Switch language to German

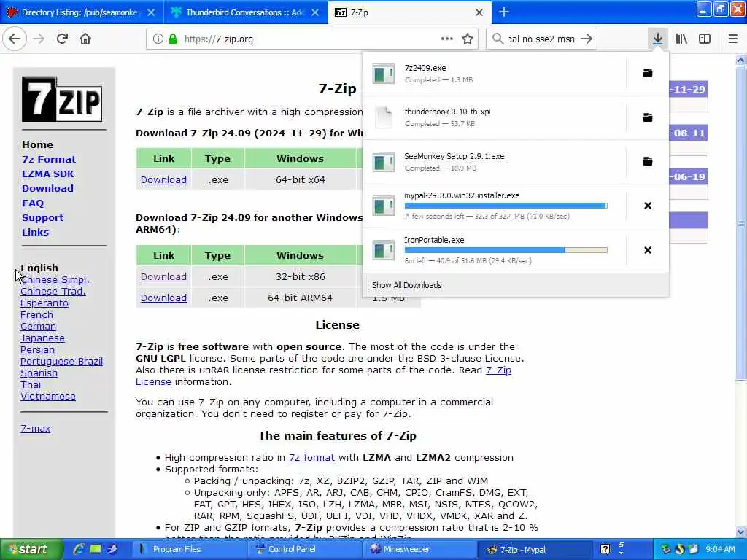click(x=38, y=327)
